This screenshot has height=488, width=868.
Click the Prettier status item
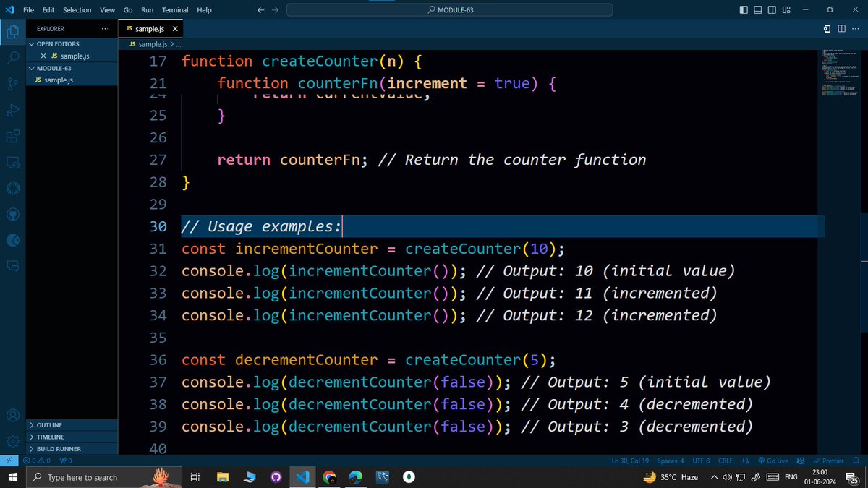coord(828,461)
